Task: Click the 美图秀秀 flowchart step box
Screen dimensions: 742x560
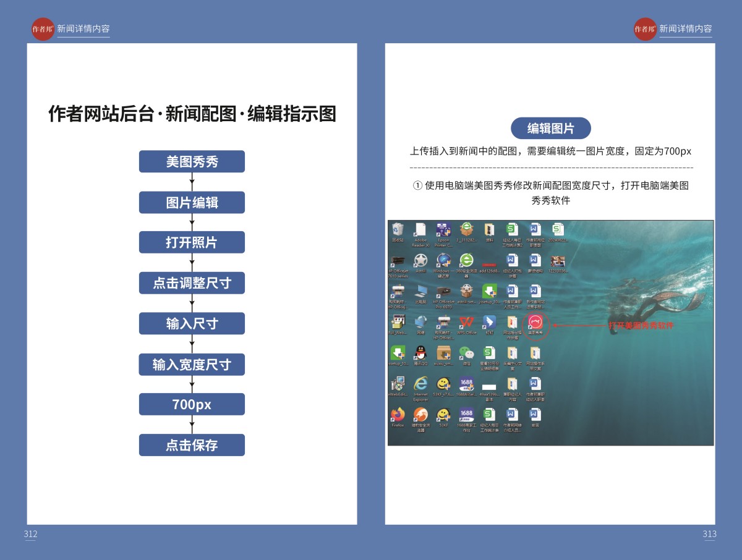Action: pos(192,162)
